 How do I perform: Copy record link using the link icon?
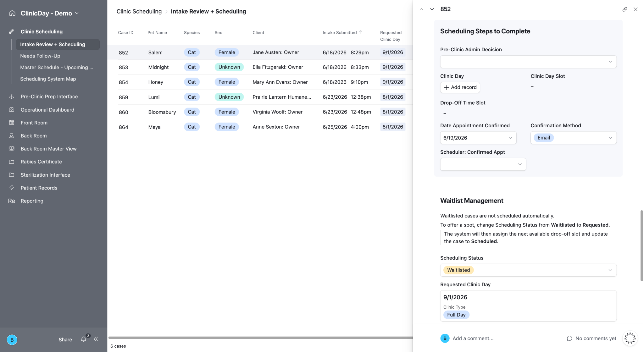point(625,9)
